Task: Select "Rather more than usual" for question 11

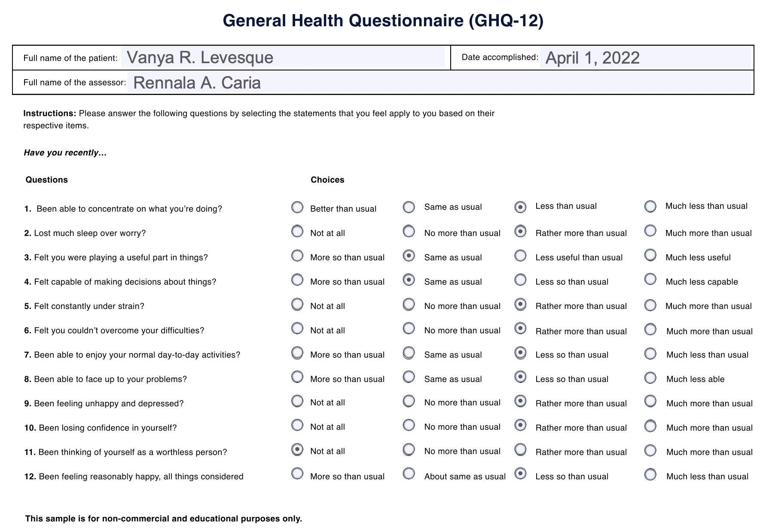Action: (521, 450)
